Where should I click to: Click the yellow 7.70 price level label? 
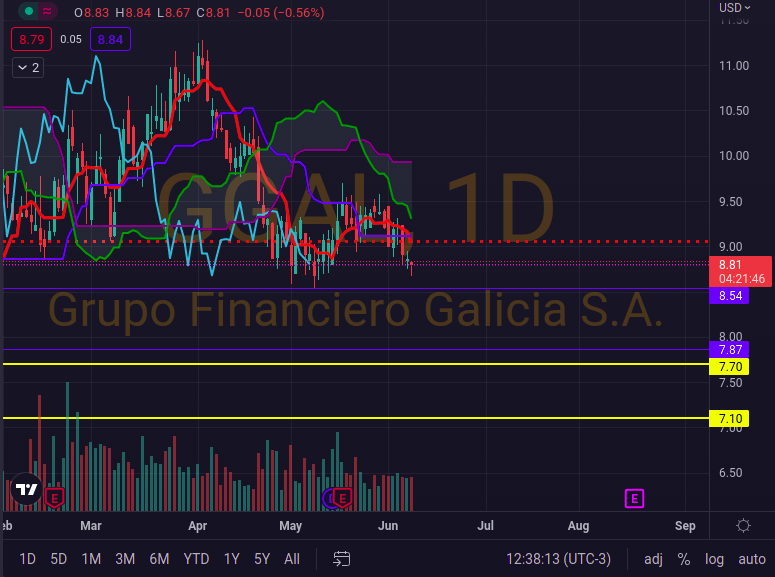(729, 367)
